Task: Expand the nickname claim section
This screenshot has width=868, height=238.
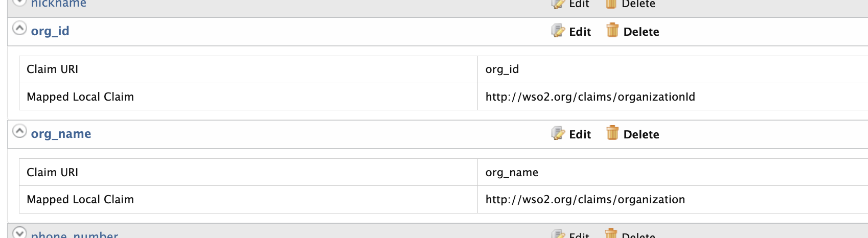Action: pos(19,2)
